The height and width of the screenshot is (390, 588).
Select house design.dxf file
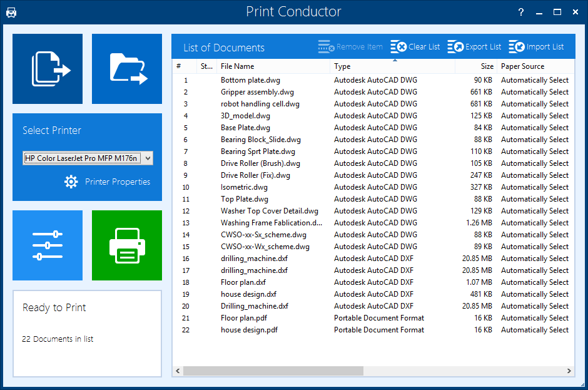point(248,294)
